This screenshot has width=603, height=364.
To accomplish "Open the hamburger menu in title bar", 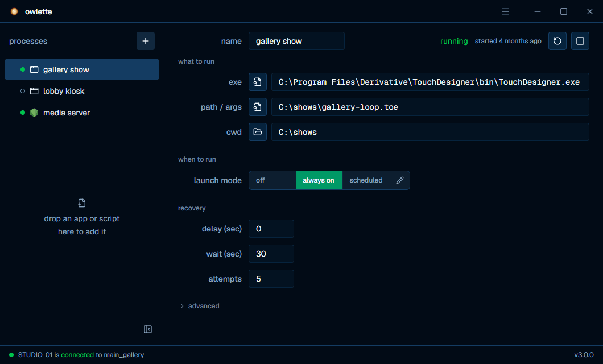I will pyautogui.click(x=506, y=11).
